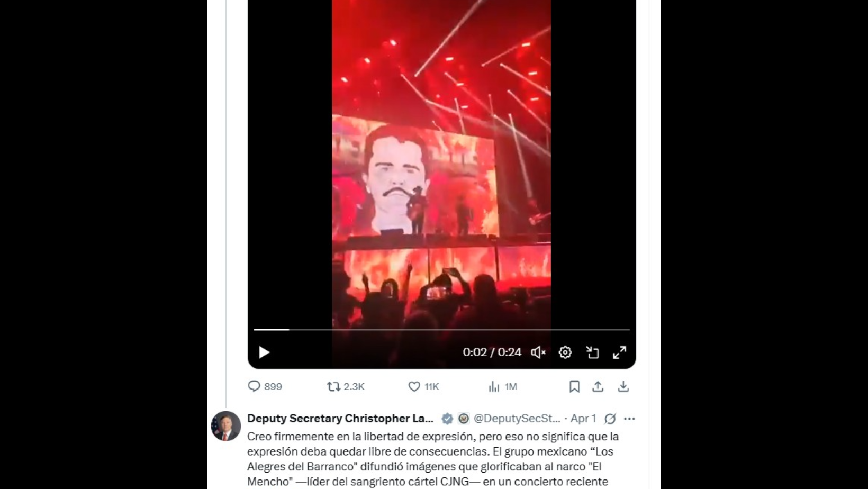
Task: Click the Grok explain-post icon
Action: pos(610,419)
